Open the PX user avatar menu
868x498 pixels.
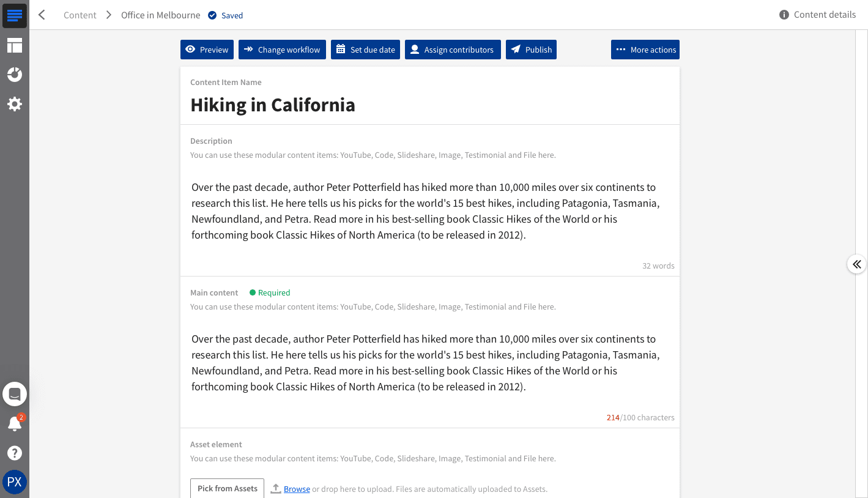click(15, 482)
